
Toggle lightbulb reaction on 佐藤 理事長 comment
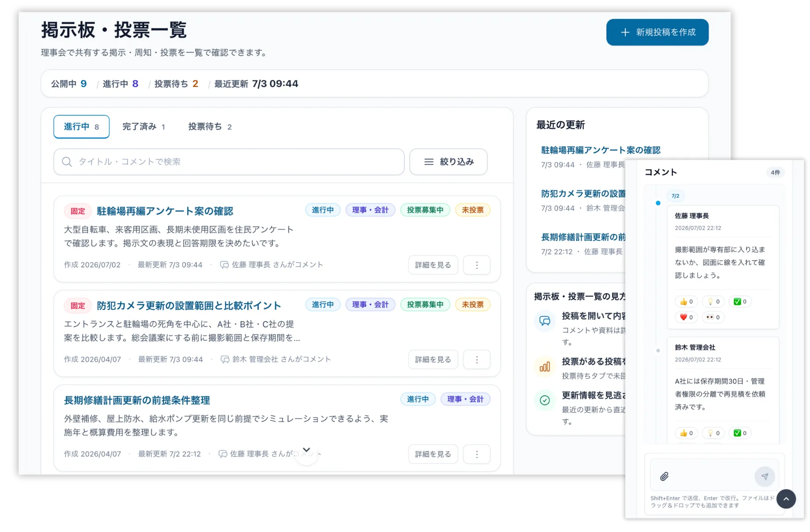click(x=713, y=302)
